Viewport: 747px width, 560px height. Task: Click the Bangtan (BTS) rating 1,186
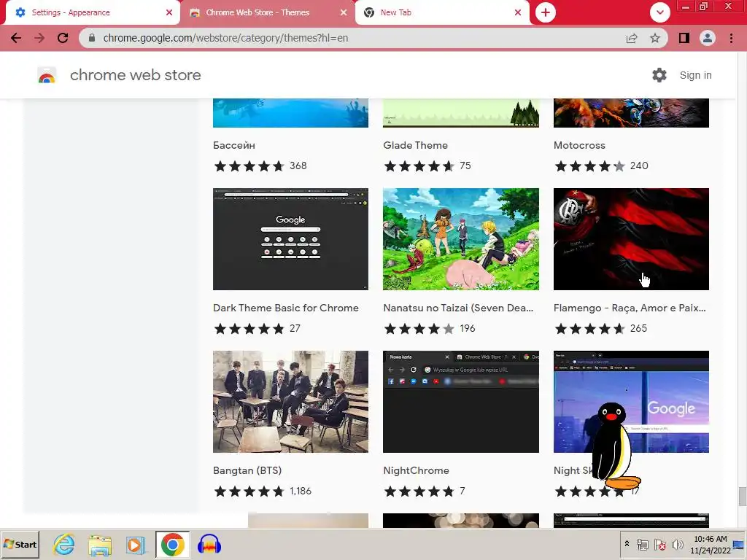coord(262,491)
